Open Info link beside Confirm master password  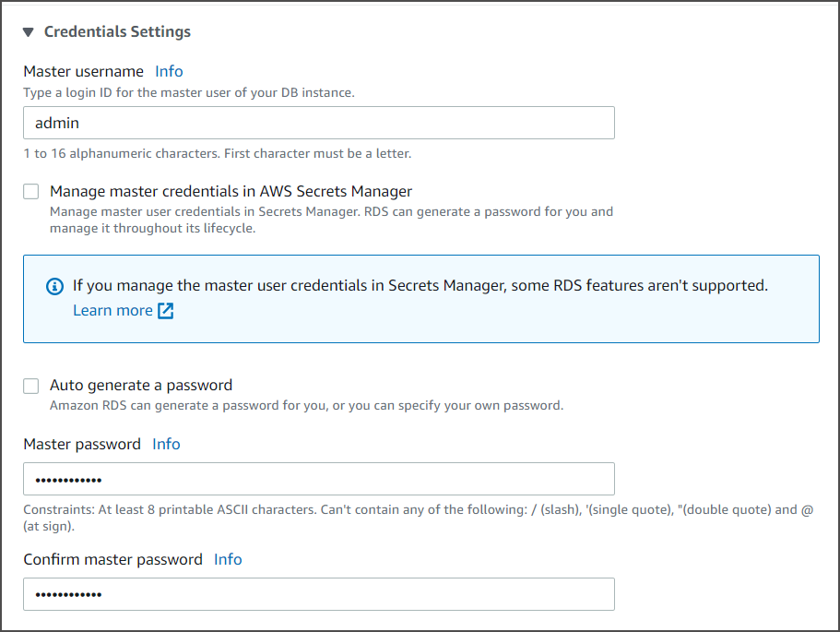pyautogui.click(x=228, y=559)
